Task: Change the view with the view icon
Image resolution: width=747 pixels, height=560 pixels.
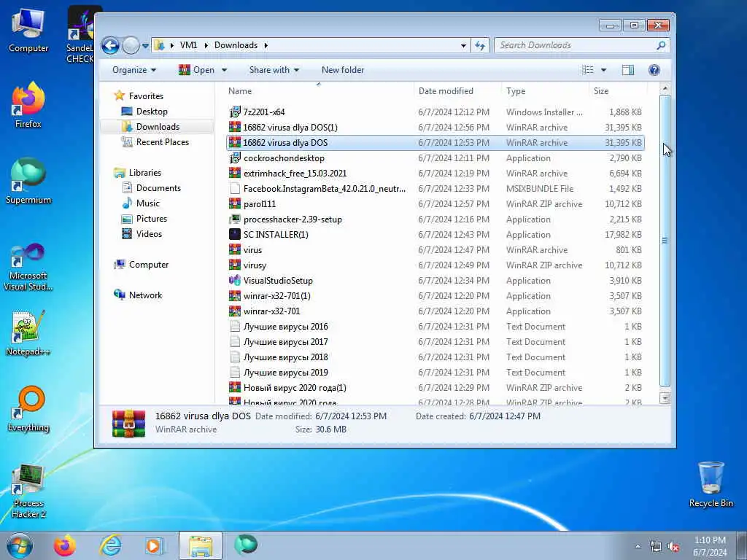Action: pyautogui.click(x=588, y=70)
